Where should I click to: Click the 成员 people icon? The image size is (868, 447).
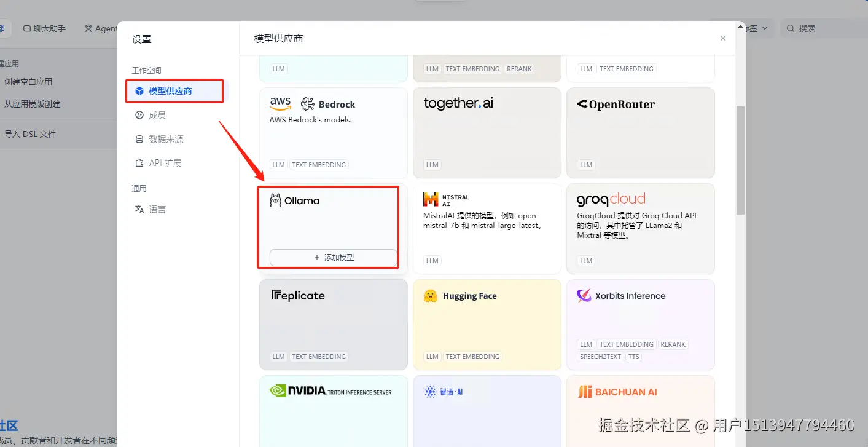point(139,115)
